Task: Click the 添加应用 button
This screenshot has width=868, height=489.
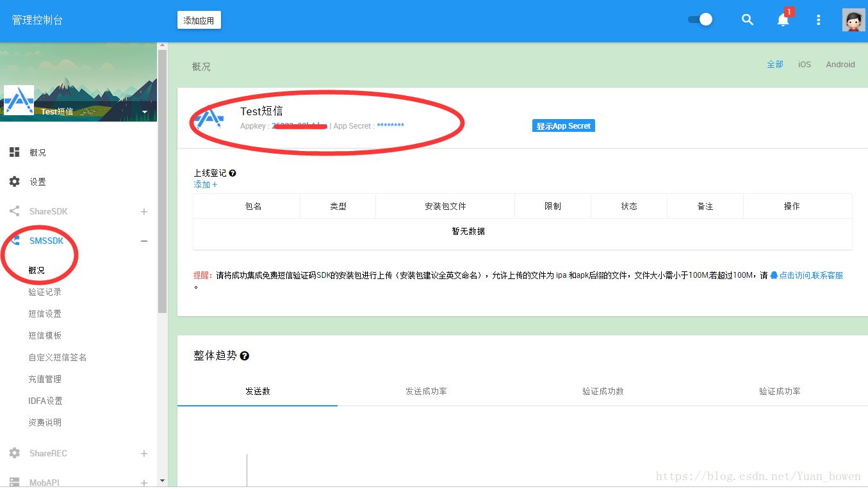Action: (199, 20)
